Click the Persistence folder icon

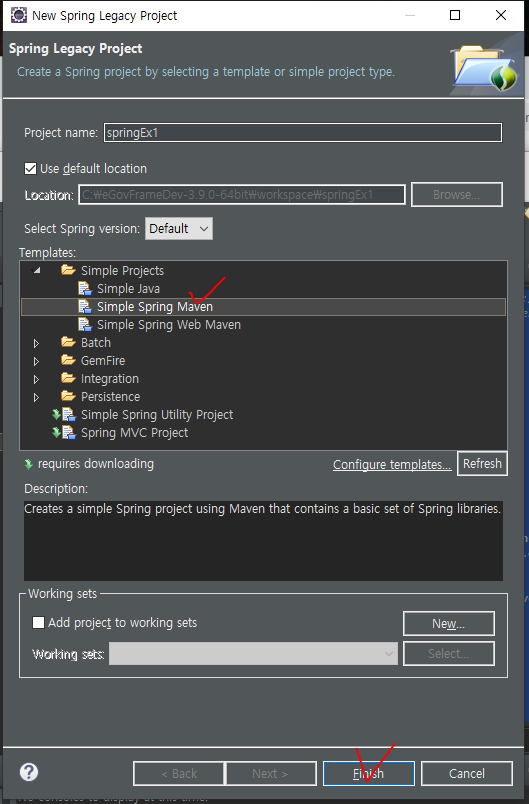(68, 396)
